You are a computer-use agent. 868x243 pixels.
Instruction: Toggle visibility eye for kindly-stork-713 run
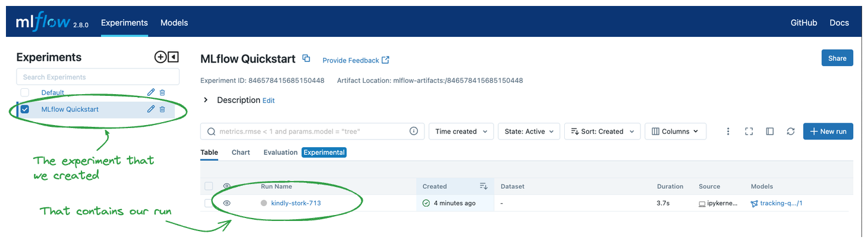227,203
